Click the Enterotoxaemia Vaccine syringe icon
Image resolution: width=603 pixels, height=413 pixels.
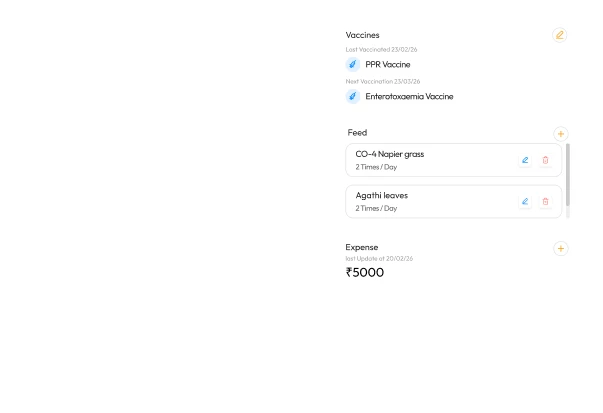[353, 97]
